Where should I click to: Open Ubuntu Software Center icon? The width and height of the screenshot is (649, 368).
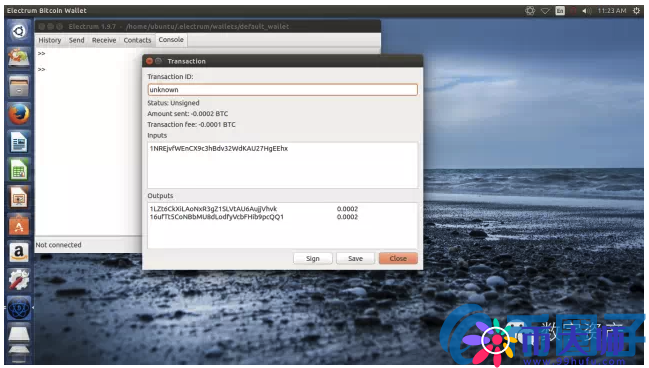[19, 225]
